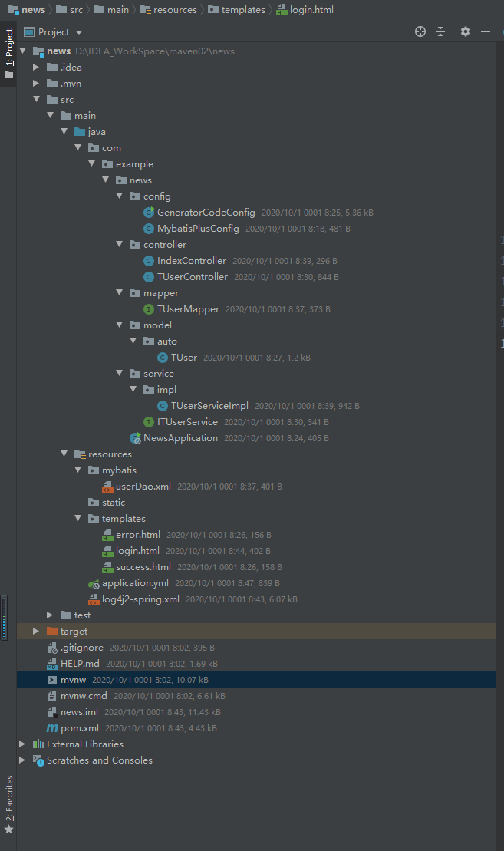This screenshot has width=504, height=851.
Task: Select mvnw.cmd file name
Action: tap(84, 696)
